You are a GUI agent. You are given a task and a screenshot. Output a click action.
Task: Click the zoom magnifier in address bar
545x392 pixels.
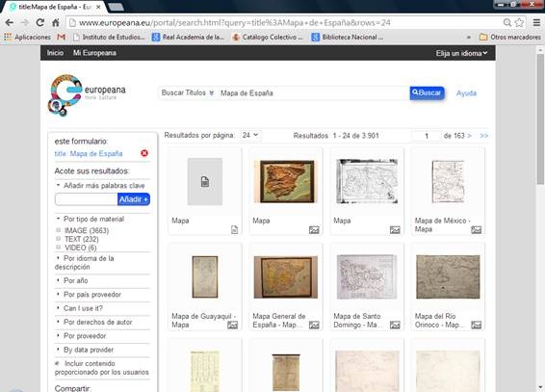[507, 22]
